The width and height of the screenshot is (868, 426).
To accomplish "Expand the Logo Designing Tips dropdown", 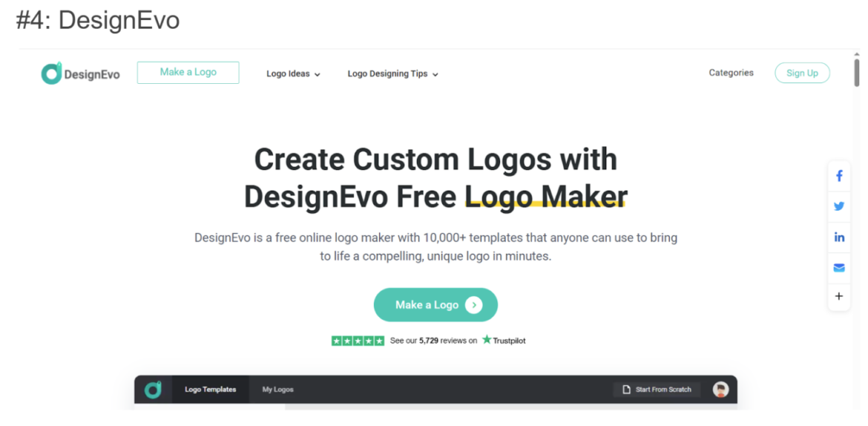I will (393, 73).
